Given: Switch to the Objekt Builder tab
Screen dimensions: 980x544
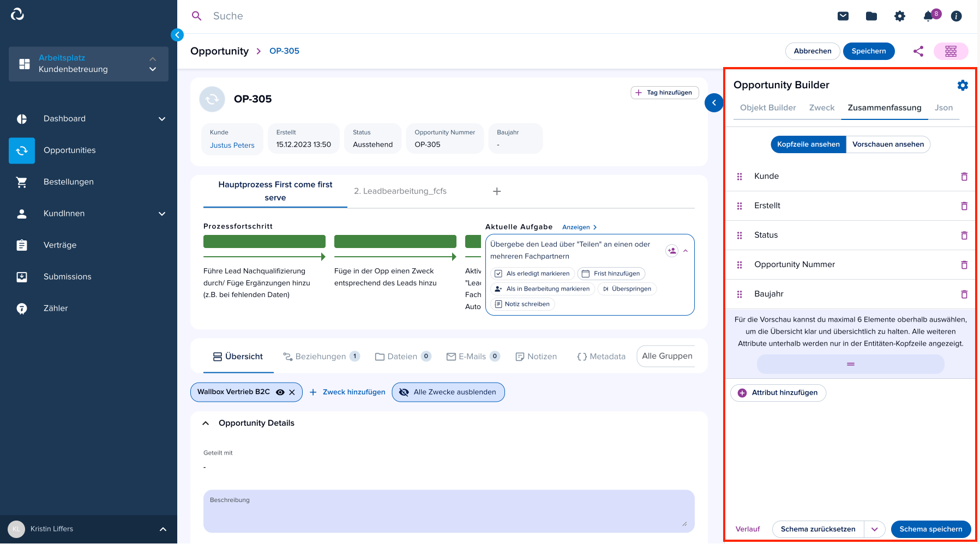Looking at the screenshot, I should (768, 108).
